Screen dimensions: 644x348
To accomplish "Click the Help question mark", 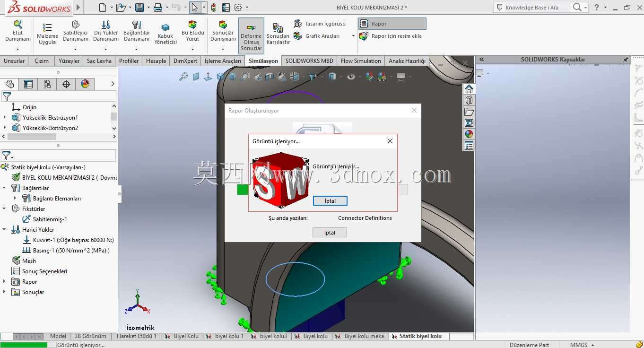I will pyautogui.click(x=597, y=7).
